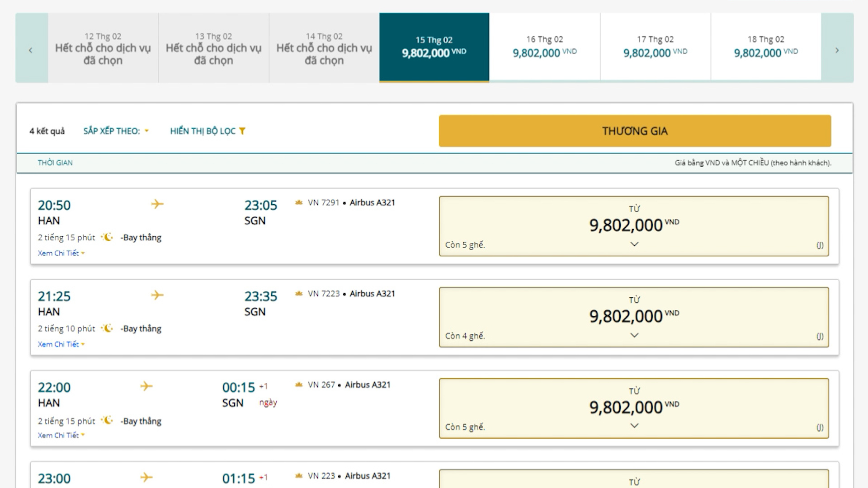Click the 00:15 +1 arrival time
The height and width of the screenshot is (488, 868).
click(x=245, y=387)
